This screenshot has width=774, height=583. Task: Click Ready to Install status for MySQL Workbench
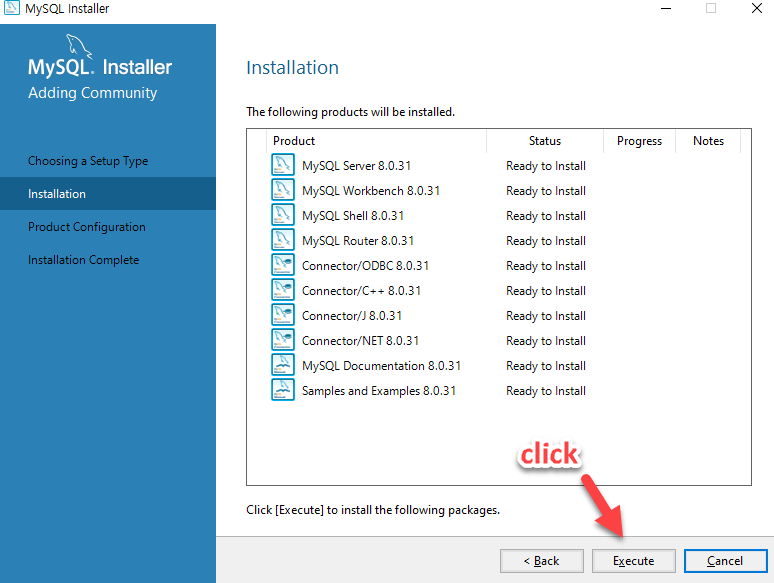(546, 191)
